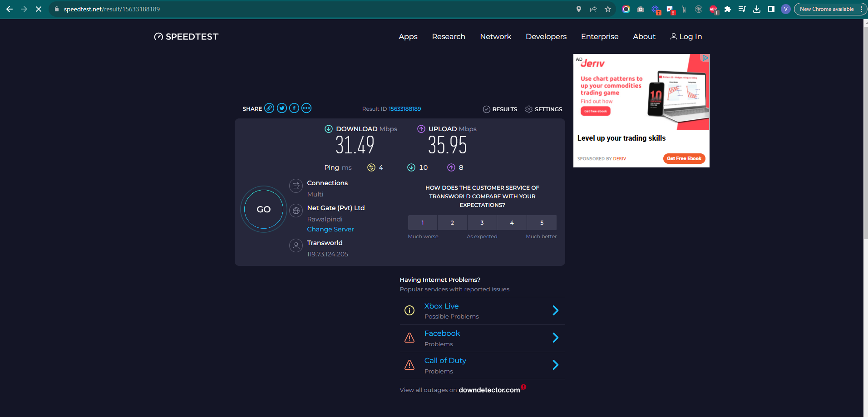Rate customer service 5 Much better
The width and height of the screenshot is (868, 417).
pos(542,223)
